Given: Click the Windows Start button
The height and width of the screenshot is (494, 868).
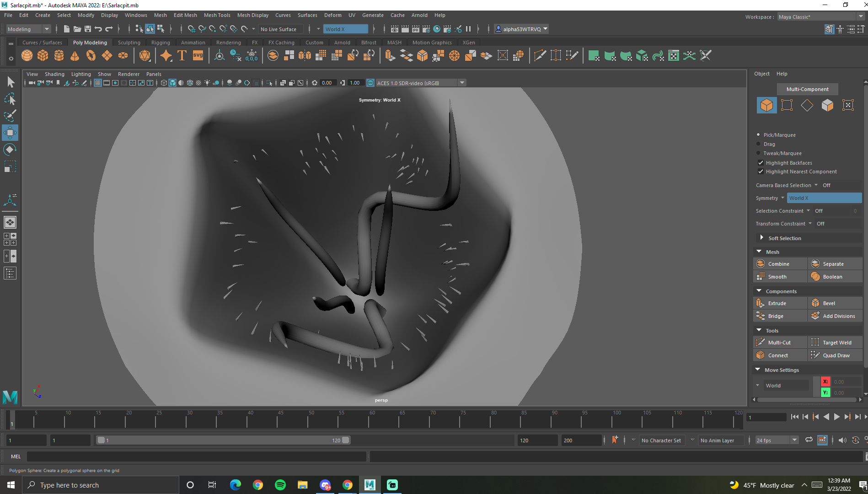Looking at the screenshot, I should coord(11,485).
